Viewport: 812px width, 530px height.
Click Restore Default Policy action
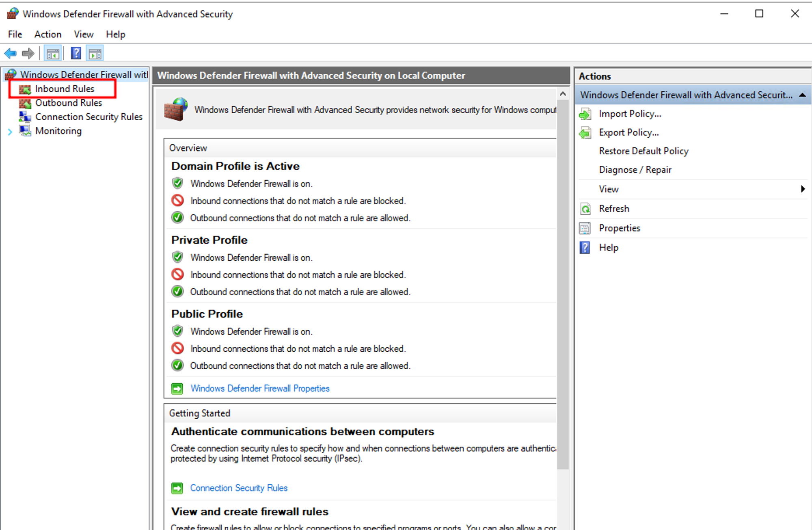[644, 151]
